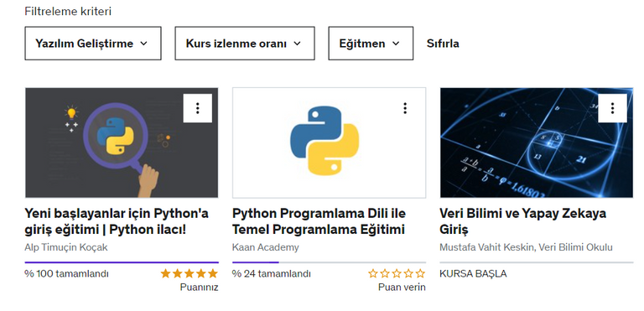644x311 pixels.
Task: Expand the Yazılım Geliştirme filter dropdown
Action: (x=93, y=44)
